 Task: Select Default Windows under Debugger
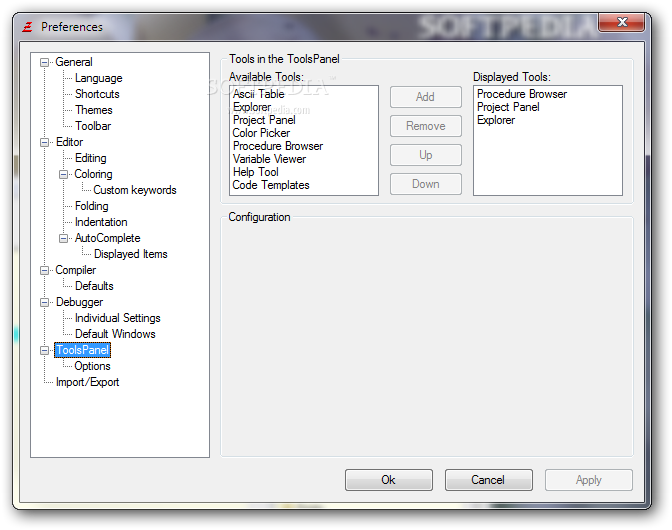115,334
